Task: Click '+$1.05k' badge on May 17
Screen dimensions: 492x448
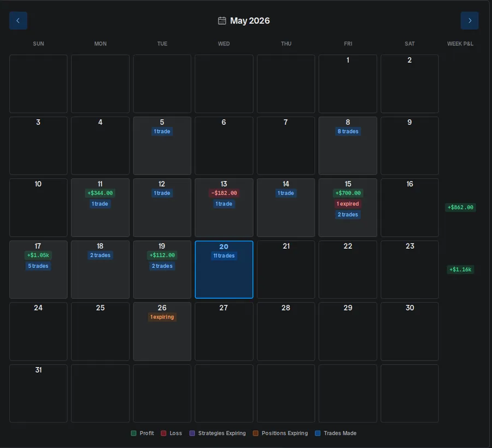Action: (38, 255)
